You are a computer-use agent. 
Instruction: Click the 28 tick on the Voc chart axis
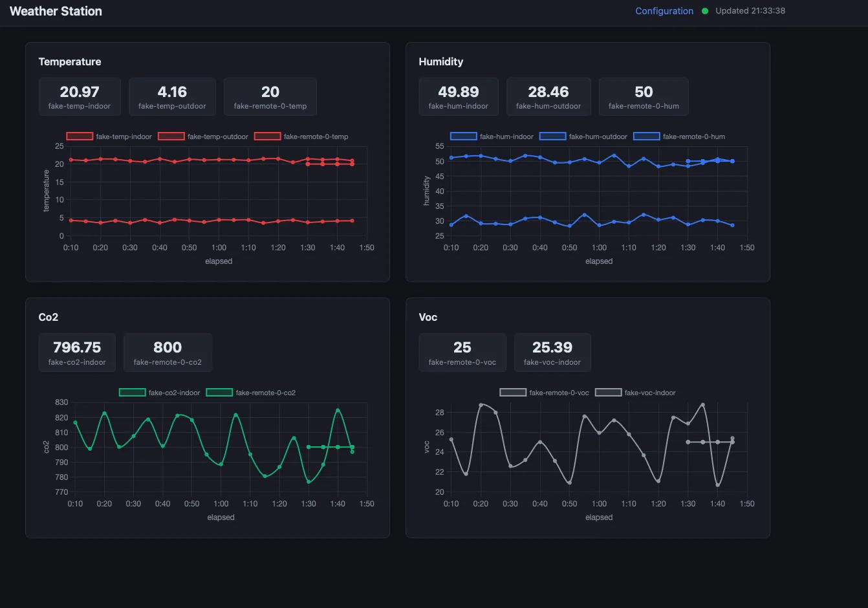[x=440, y=413]
